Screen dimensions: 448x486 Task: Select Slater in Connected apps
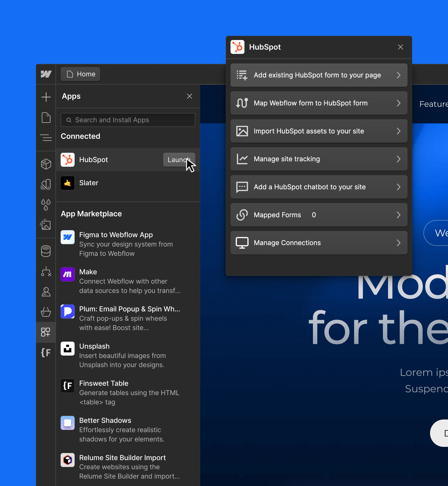pos(128,183)
